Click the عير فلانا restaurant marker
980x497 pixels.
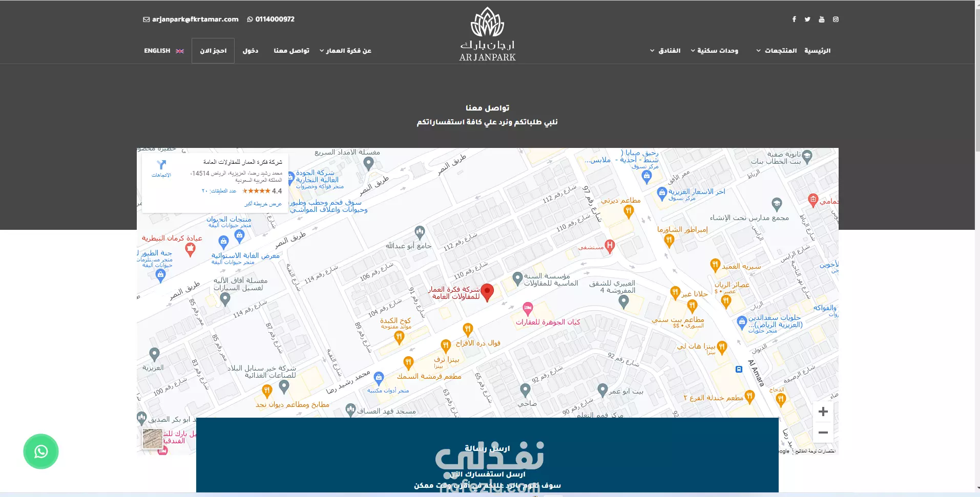pyautogui.click(x=675, y=292)
